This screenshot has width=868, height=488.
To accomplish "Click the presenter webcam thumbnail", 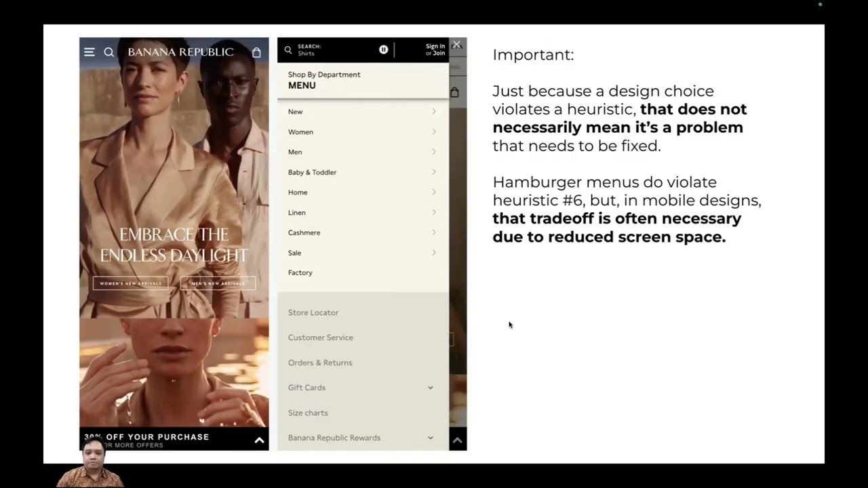I will [91, 464].
